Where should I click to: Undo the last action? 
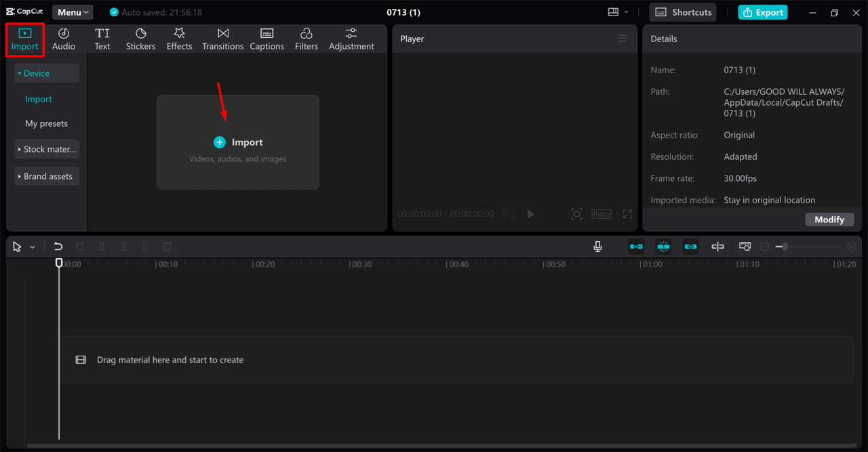click(x=58, y=247)
